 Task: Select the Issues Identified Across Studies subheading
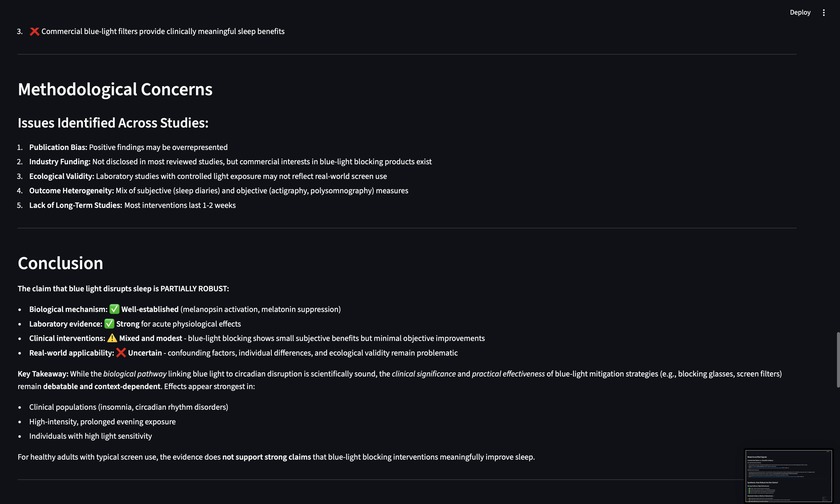point(113,123)
